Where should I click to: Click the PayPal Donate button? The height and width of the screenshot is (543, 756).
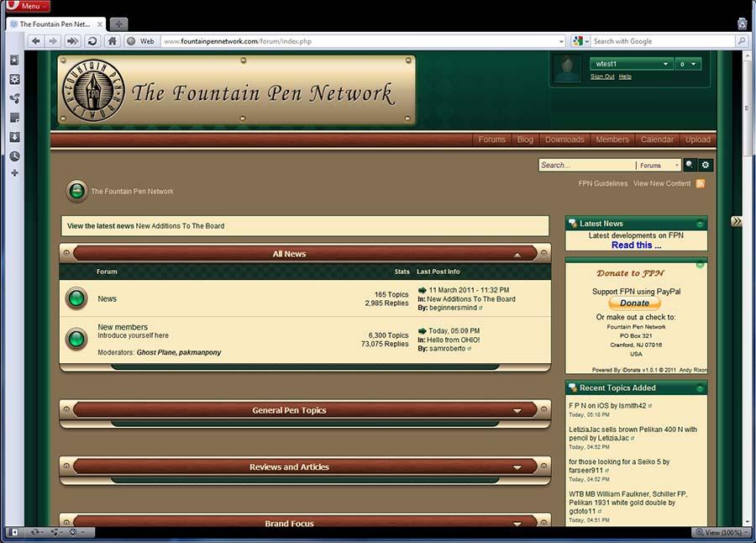pyautogui.click(x=634, y=303)
